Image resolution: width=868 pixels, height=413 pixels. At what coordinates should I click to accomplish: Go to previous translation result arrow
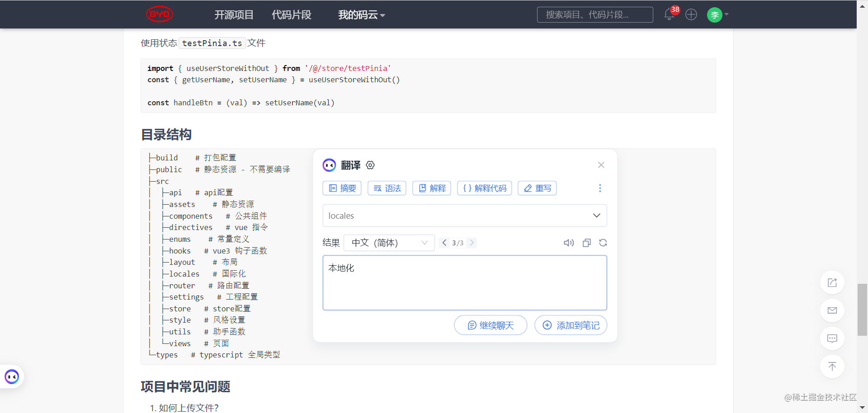tap(444, 243)
